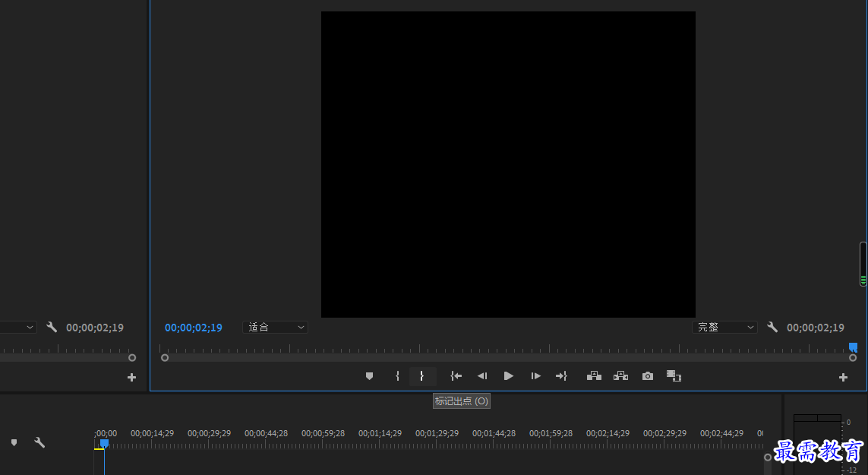Click the blue program timecode 00;00;02;19
Screen dimensions: 868x475
193,328
